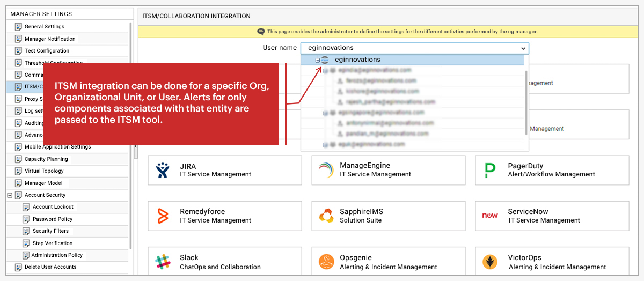Click the icon beside Capacity Planning
The width and height of the screenshot is (644, 281).
tap(18, 159)
